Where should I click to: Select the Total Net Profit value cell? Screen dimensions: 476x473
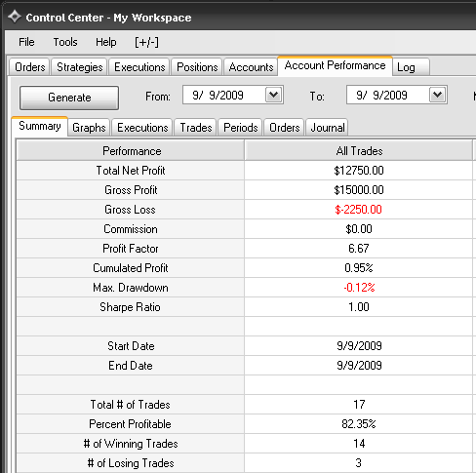coord(359,171)
